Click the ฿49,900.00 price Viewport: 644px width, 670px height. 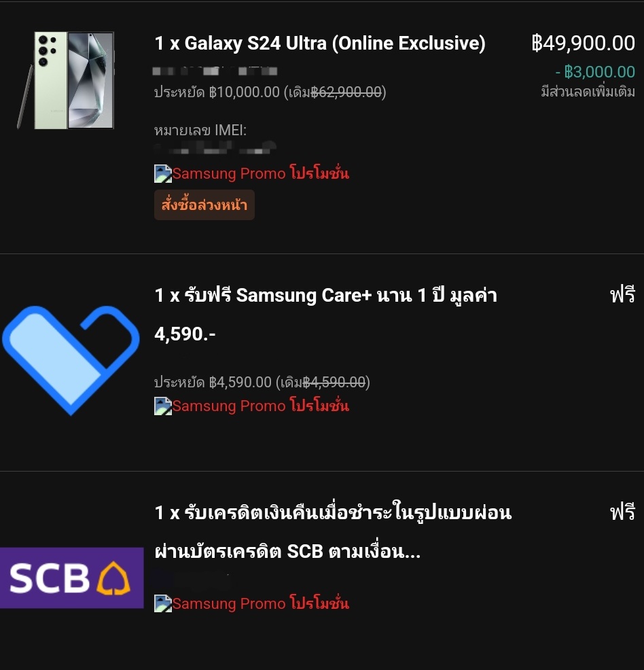[583, 43]
